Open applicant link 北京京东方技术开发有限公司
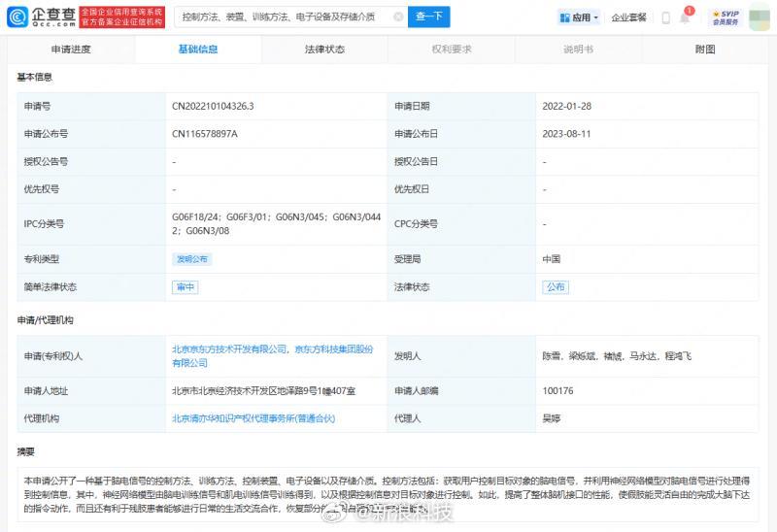This screenshot has width=777, height=532. [229, 349]
